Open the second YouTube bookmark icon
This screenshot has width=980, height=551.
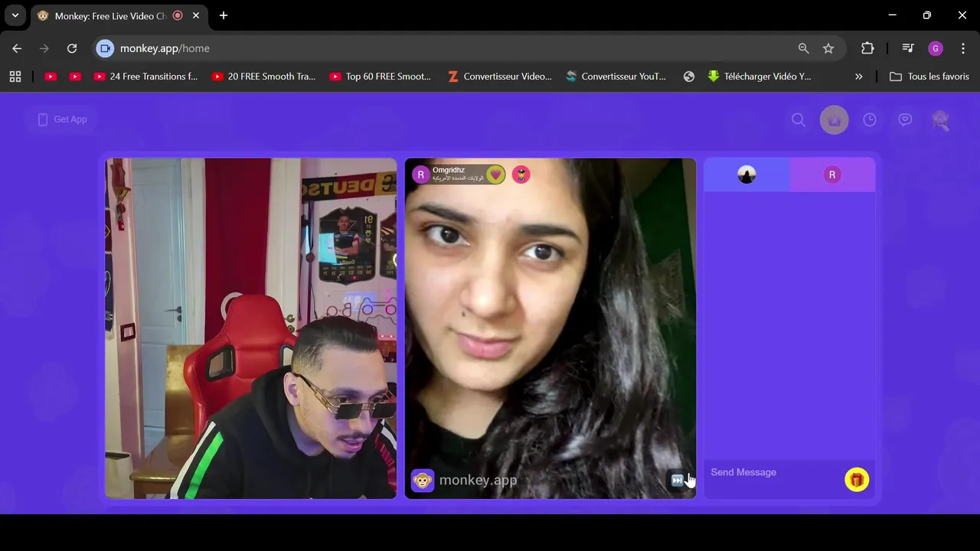(75, 77)
